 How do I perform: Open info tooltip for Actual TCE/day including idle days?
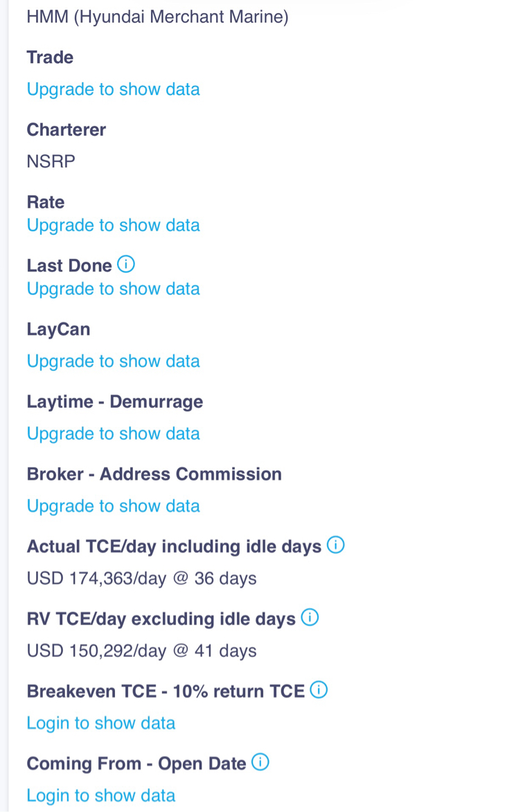pos(335,545)
